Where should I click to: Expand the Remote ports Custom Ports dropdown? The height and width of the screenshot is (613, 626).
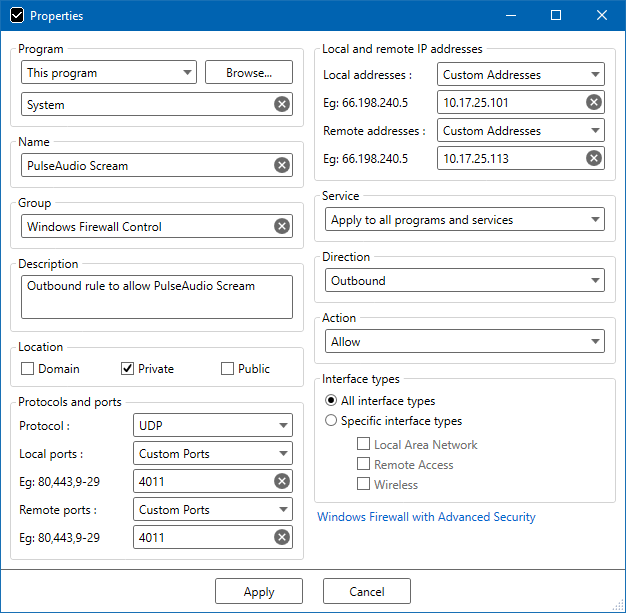pos(213,509)
